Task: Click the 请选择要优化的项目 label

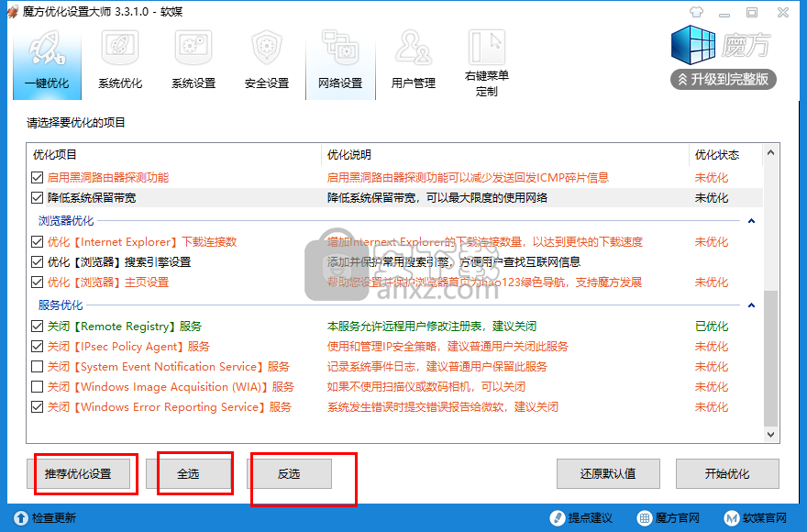Action: pos(76,123)
